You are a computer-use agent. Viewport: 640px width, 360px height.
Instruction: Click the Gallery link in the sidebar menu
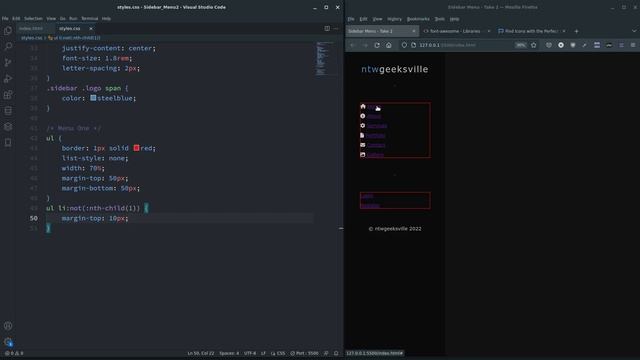click(x=375, y=155)
